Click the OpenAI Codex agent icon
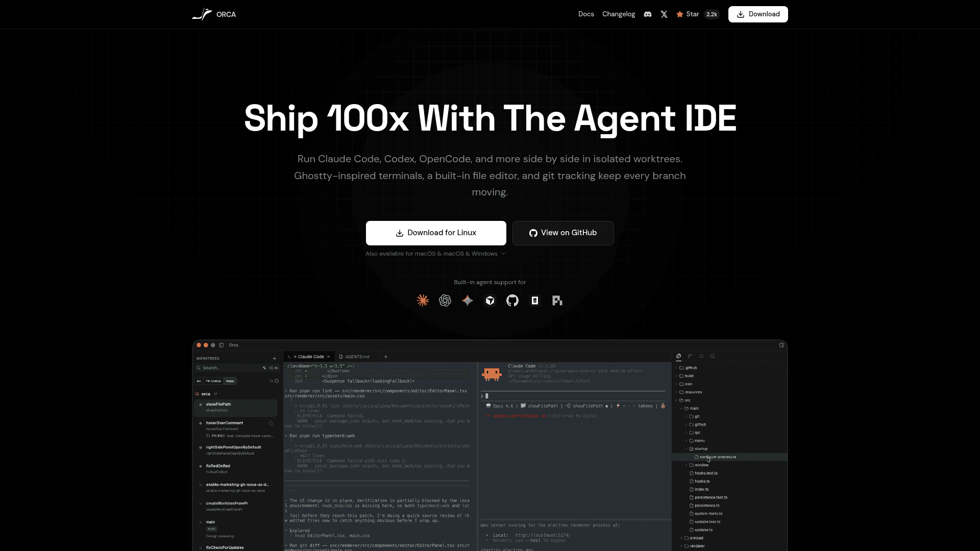The image size is (980, 551). click(x=445, y=300)
